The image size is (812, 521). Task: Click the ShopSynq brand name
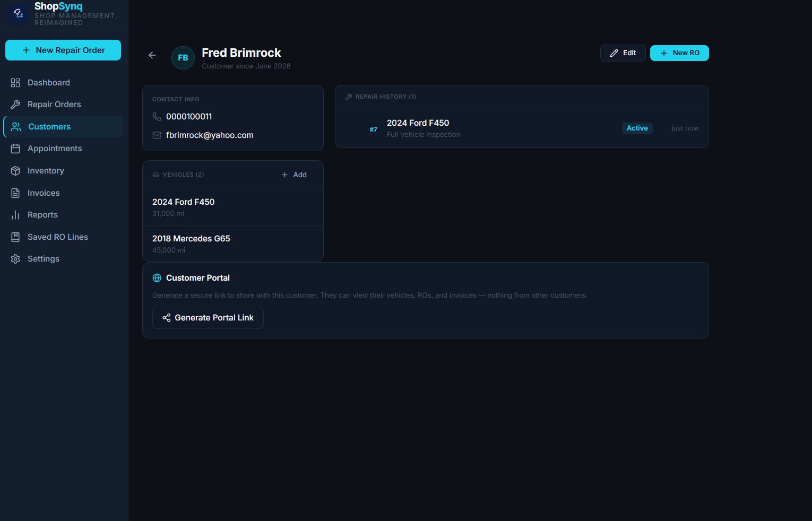58,6
